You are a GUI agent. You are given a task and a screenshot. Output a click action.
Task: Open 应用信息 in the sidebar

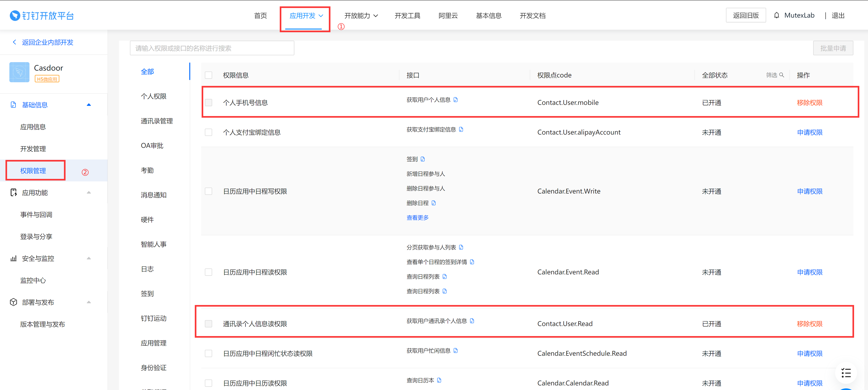pyautogui.click(x=33, y=127)
